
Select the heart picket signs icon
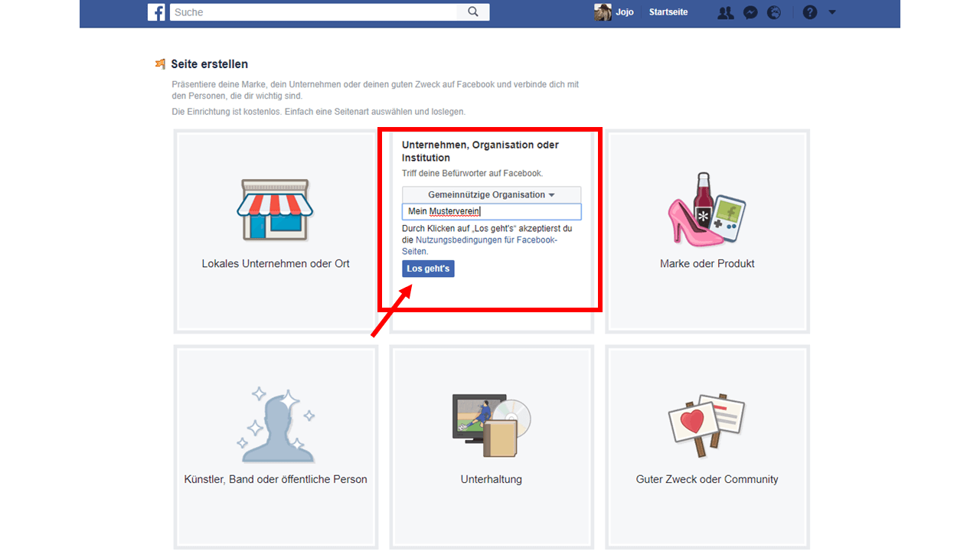(707, 425)
